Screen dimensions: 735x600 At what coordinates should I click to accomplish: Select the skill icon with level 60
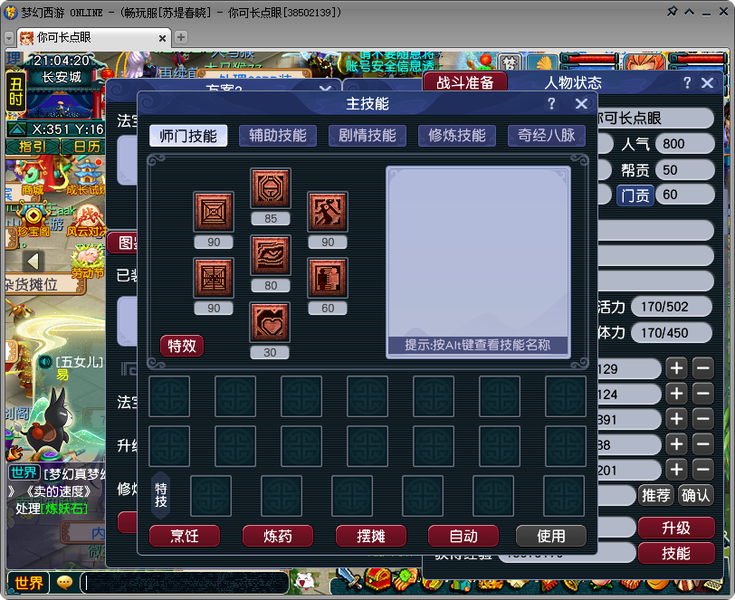tap(328, 278)
